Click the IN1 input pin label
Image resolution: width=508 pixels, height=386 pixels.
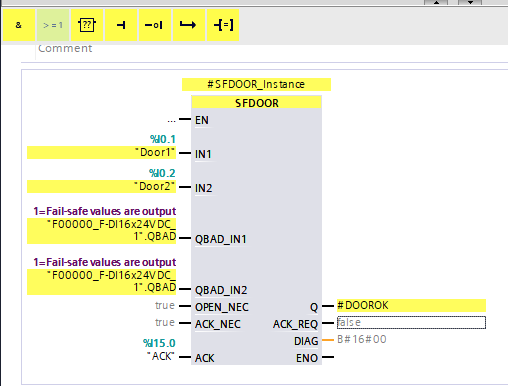203,154
